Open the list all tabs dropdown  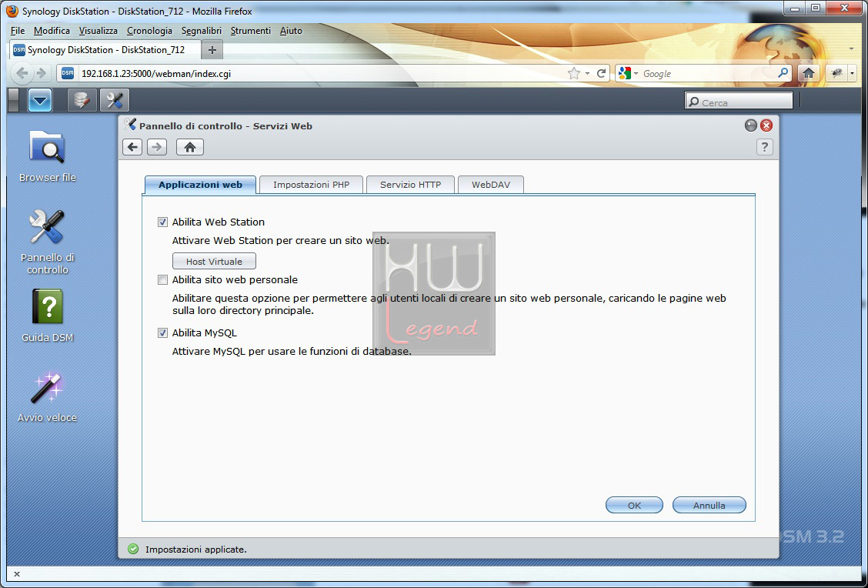[851, 49]
